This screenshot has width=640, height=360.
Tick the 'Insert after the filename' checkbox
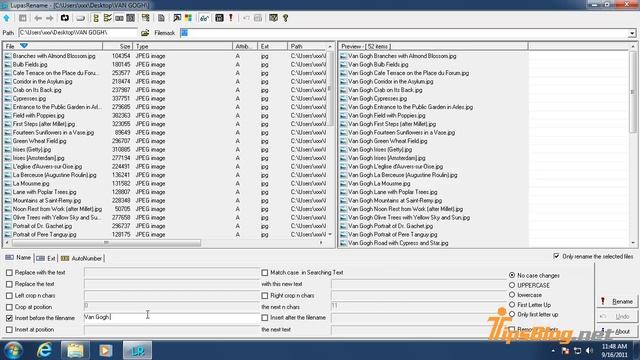pyautogui.click(x=265, y=317)
